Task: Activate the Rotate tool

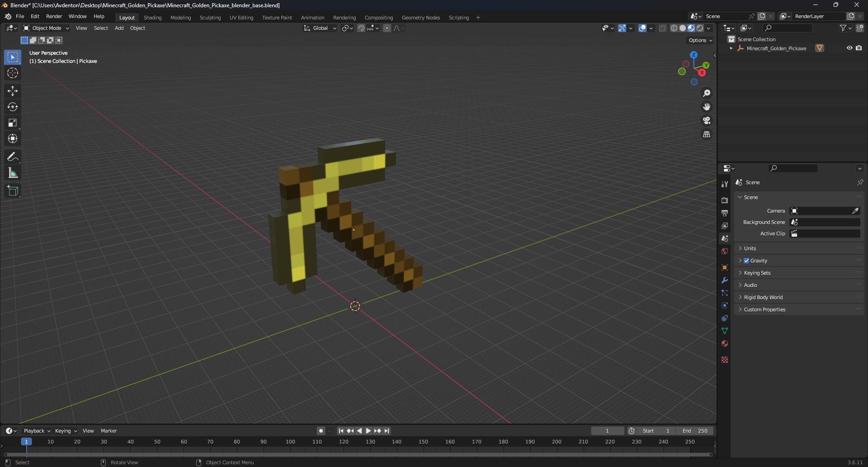Action: coord(13,107)
